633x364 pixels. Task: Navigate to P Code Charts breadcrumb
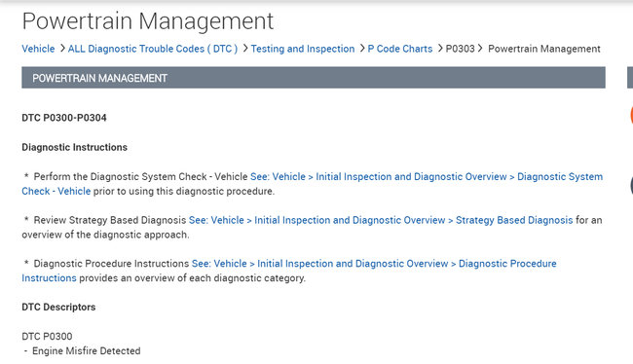pyautogui.click(x=399, y=49)
